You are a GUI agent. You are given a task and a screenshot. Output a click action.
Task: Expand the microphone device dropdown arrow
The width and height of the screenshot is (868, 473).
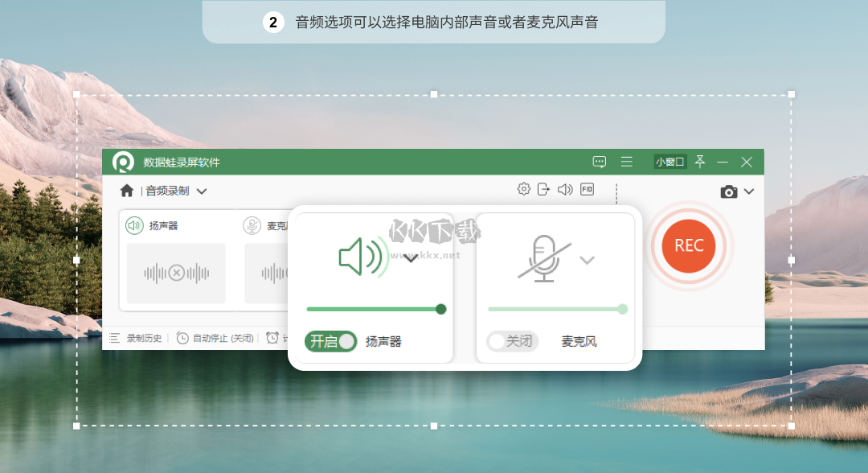(588, 260)
